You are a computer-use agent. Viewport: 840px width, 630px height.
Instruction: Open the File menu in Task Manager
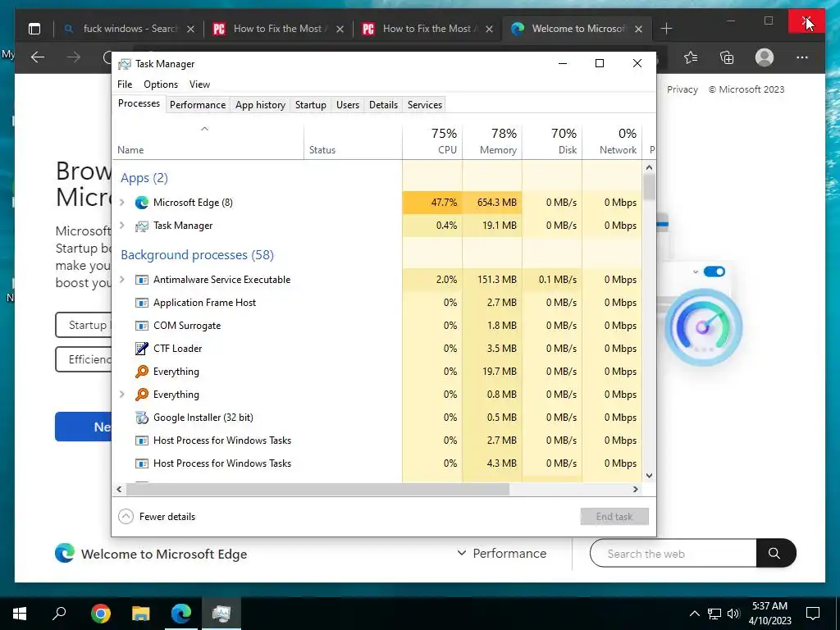click(125, 84)
